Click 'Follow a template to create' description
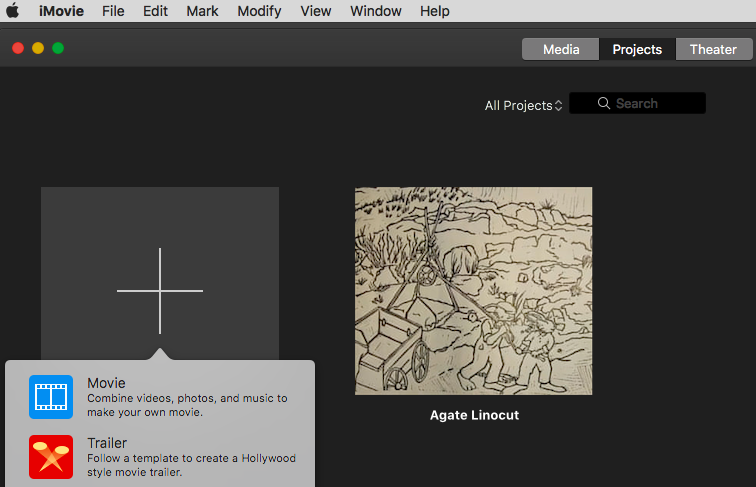This screenshot has width=756, height=487. tap(191, 465)
